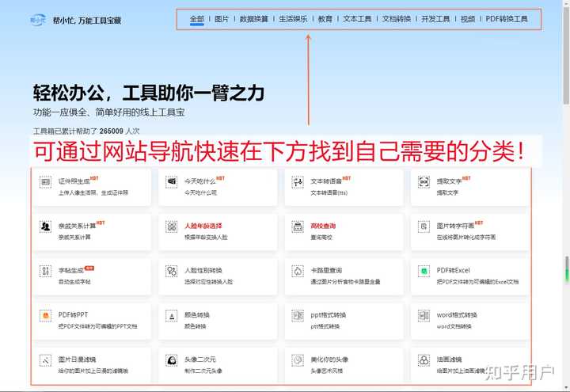570x392 pixels.
Task: Open the ppt格式转换 icon
Action: 298,316
